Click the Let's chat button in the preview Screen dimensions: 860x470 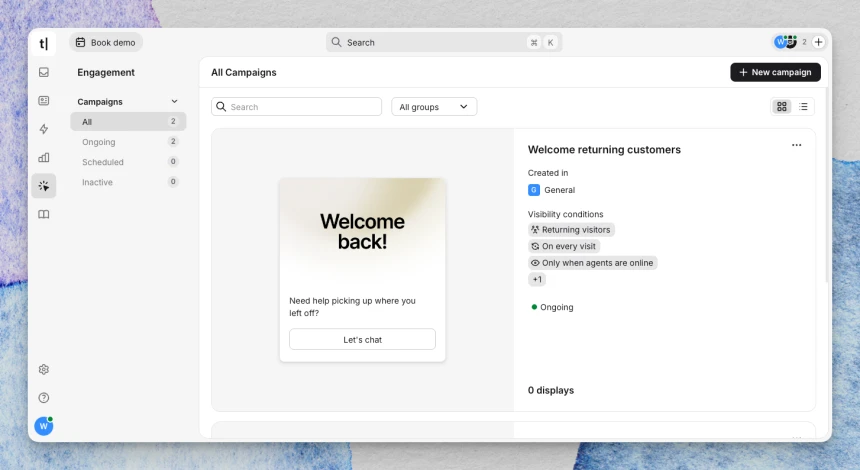pyautogui.click(x=363, y=339)
